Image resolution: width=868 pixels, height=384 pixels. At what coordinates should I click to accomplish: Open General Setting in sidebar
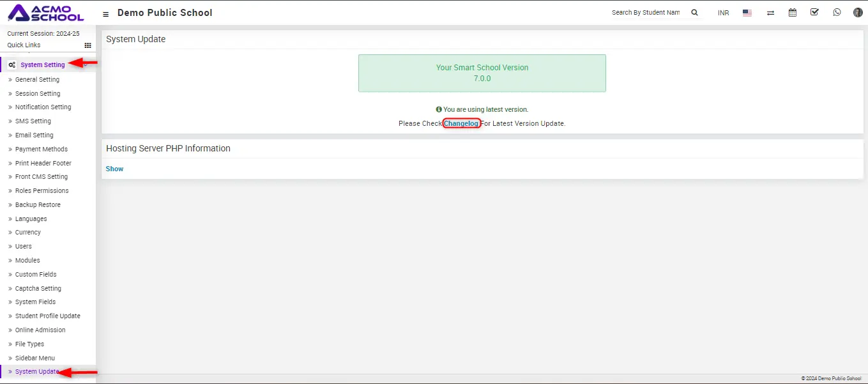tap(37, 80)
